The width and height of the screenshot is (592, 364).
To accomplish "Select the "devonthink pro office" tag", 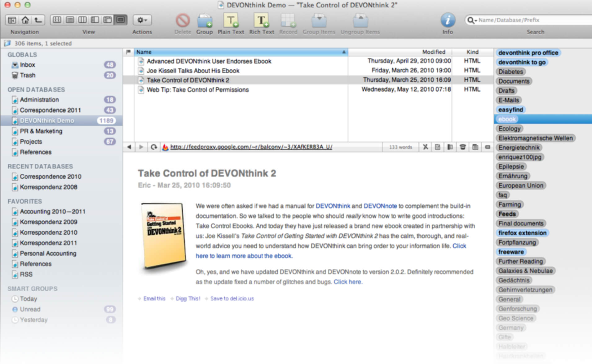I will [528, 53].
